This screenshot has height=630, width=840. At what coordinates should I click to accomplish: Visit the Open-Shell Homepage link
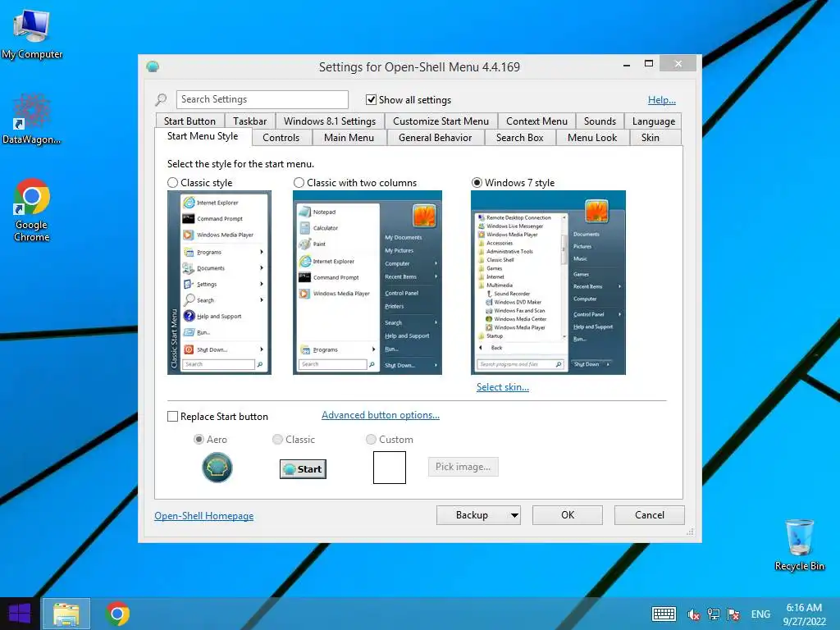[x=204, y=516]
